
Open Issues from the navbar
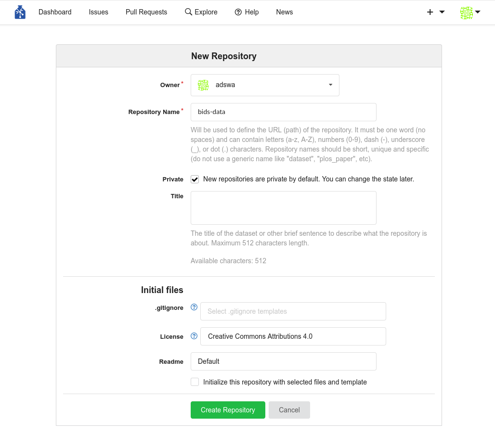pos(98,12)
